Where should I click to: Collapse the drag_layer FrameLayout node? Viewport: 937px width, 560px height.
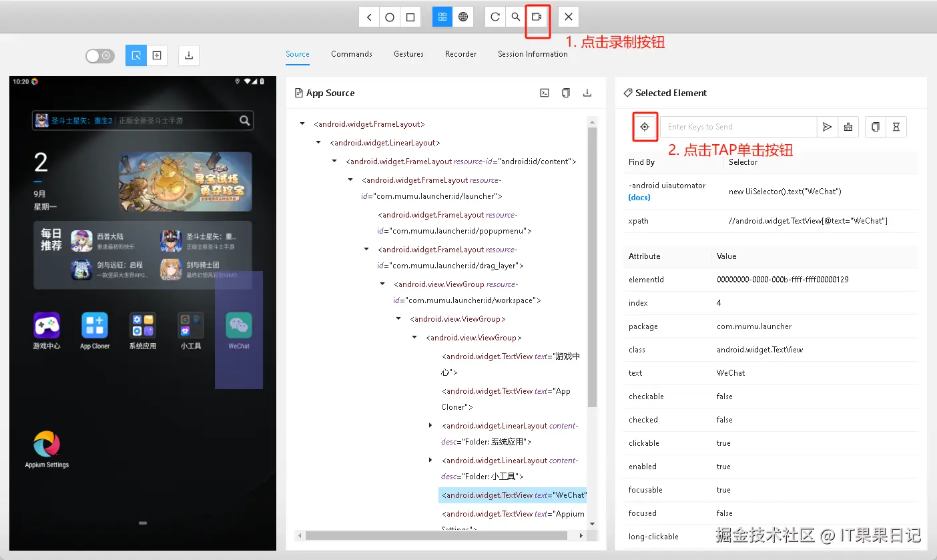(366, 249)
